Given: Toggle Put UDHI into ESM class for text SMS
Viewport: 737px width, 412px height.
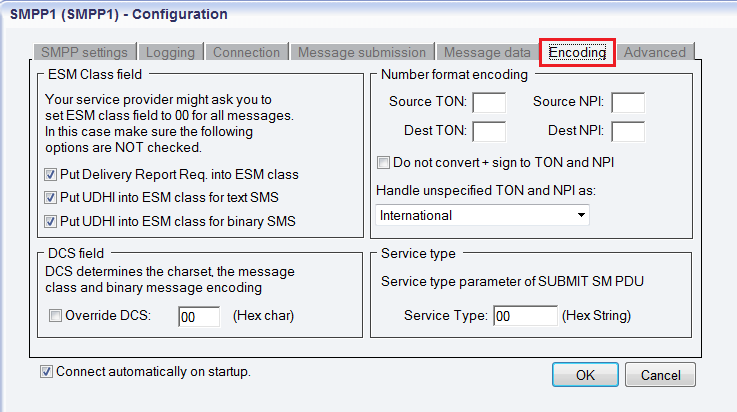Looking at the screenshot, I should tap(50, 197).
